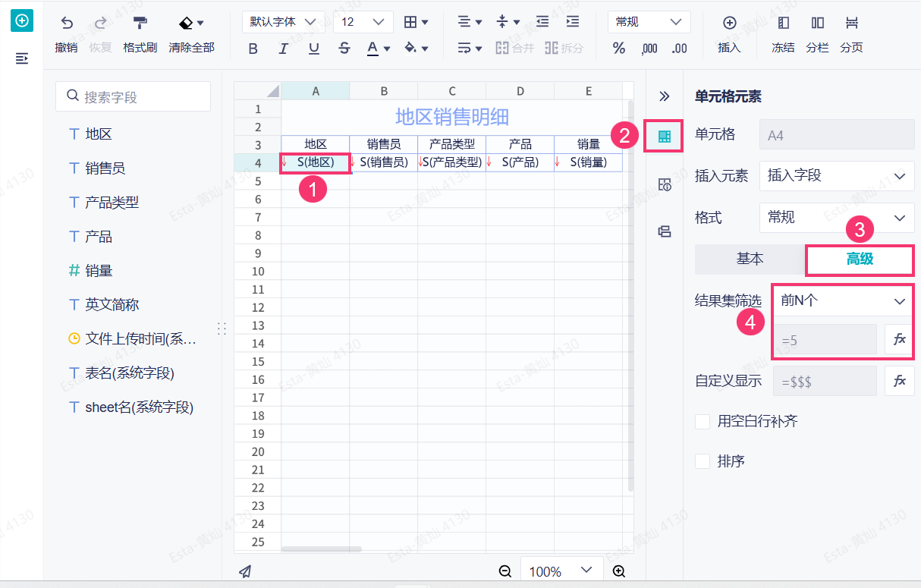Open number format dropdown 常规 in toolbar
The width and height of the screenshot is (921, 588).
tap(649, 22)
